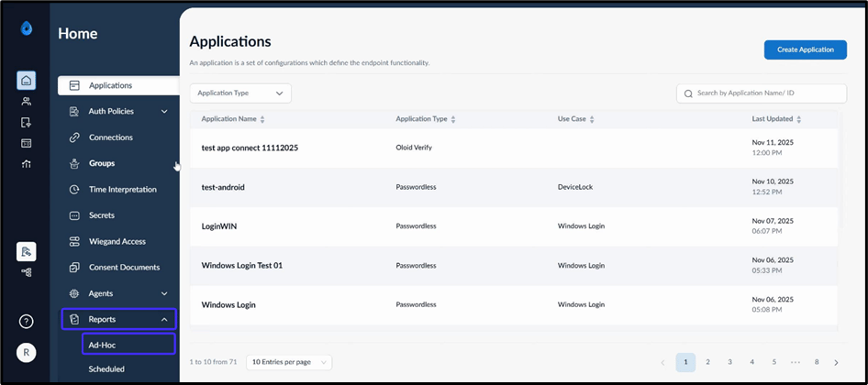Sort by Last Updated arrows
Screen dimensions: 868x385
point(799,119)
